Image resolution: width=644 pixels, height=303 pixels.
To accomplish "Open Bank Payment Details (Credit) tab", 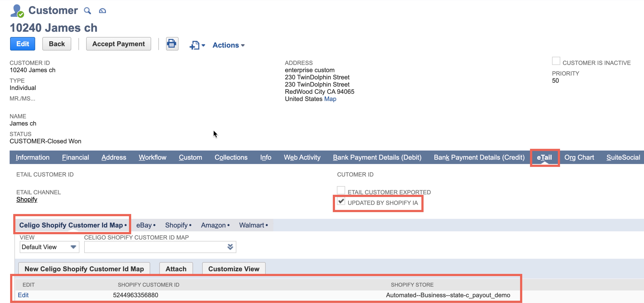I will [x=479, y=157].
